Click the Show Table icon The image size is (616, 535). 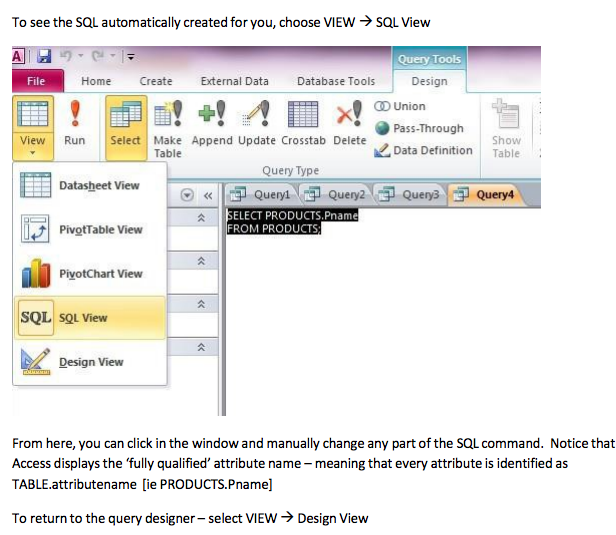tap(506, 114)
